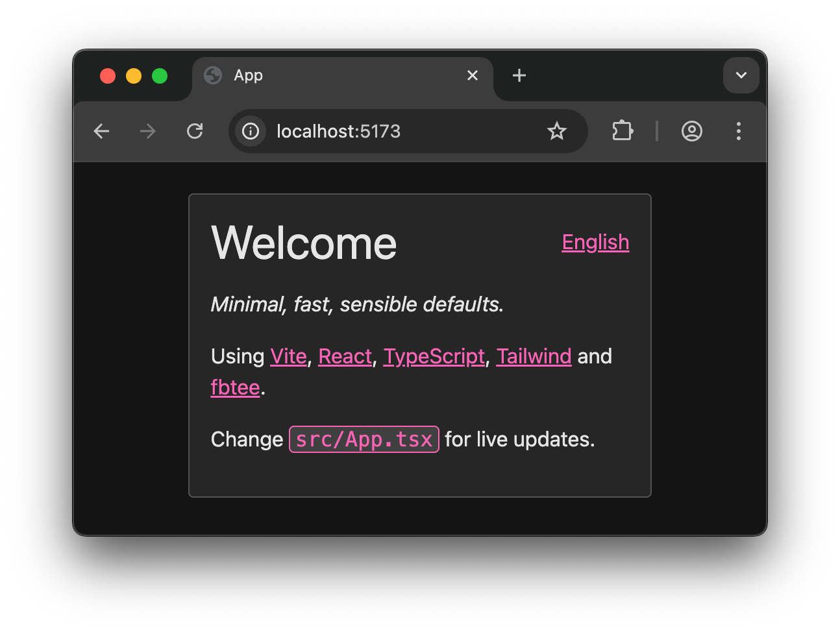
Task: Click the globe favicon on the App tab
Action: (x=213, y=75)
